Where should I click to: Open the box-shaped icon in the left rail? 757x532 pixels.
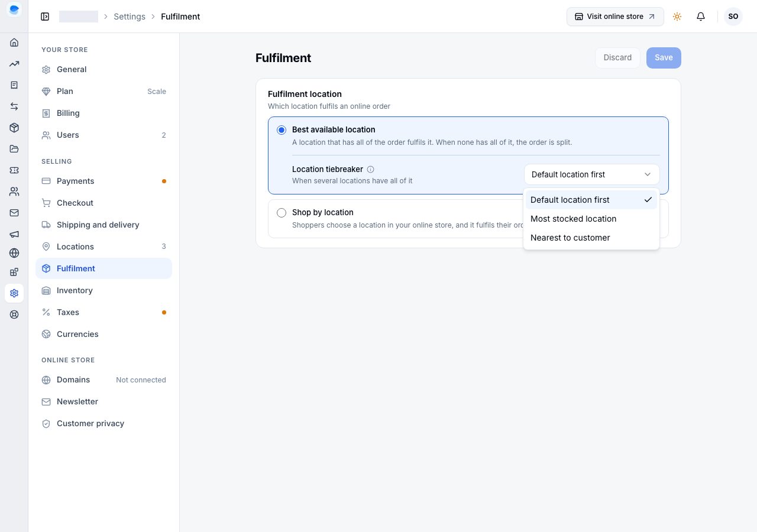pos(14,128)
